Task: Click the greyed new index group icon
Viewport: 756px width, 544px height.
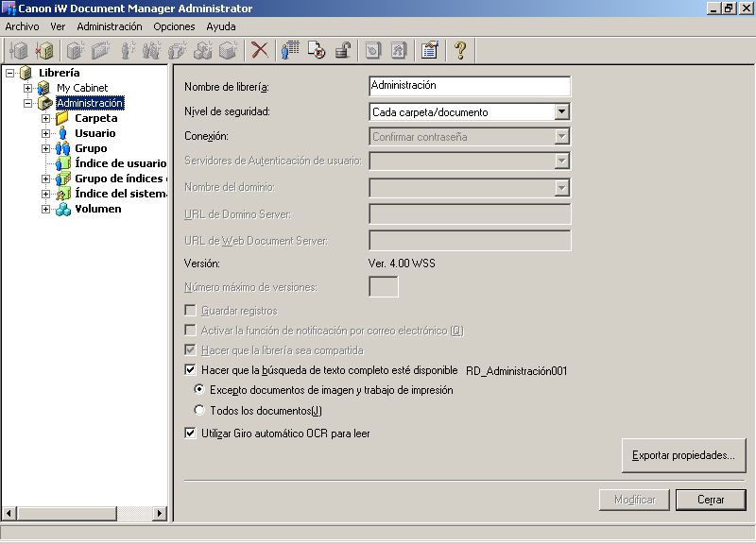Action: click(x=178, y=50)
